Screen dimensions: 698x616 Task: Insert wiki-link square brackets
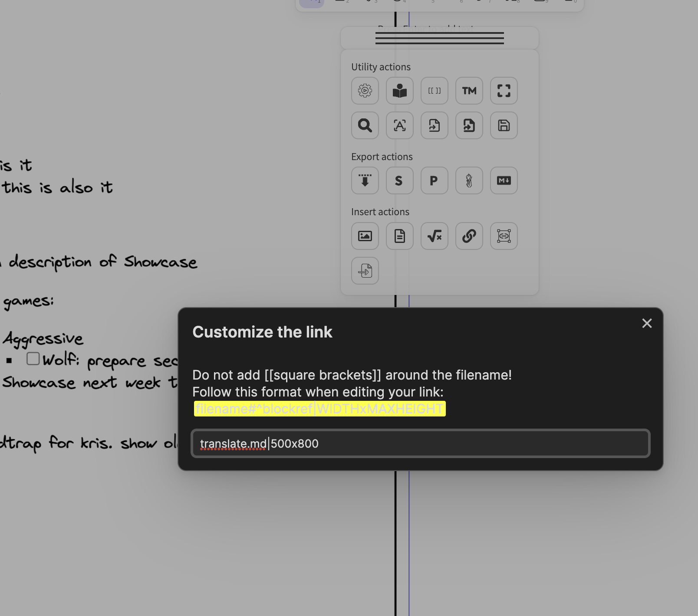[435, 91]
